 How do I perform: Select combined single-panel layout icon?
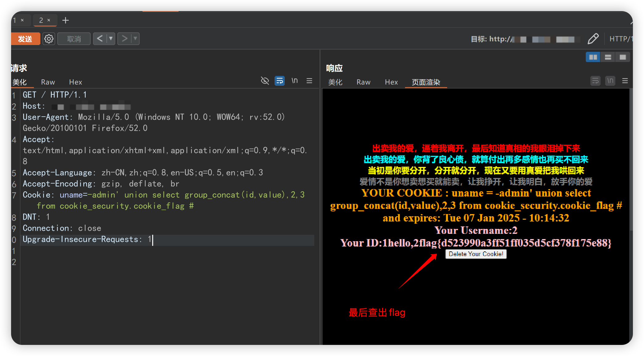[623, 57]
